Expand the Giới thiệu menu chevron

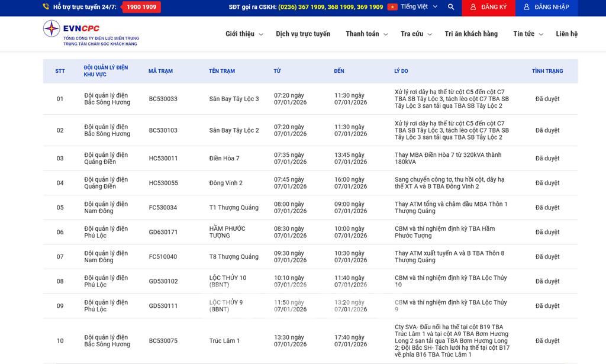coord(261,34)
